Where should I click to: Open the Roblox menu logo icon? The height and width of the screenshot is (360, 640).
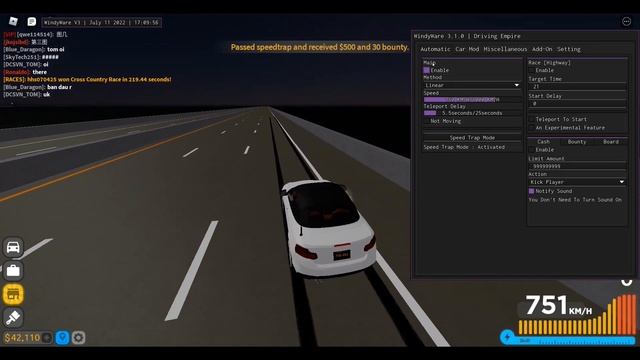(x=13, y=21)
